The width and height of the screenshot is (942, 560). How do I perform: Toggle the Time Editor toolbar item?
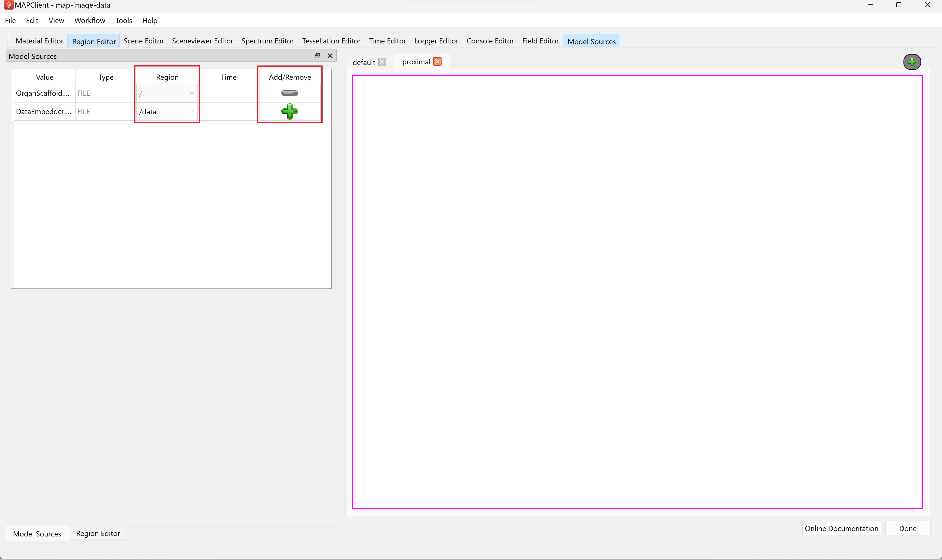pyautogui.click(x=388, y=41)
